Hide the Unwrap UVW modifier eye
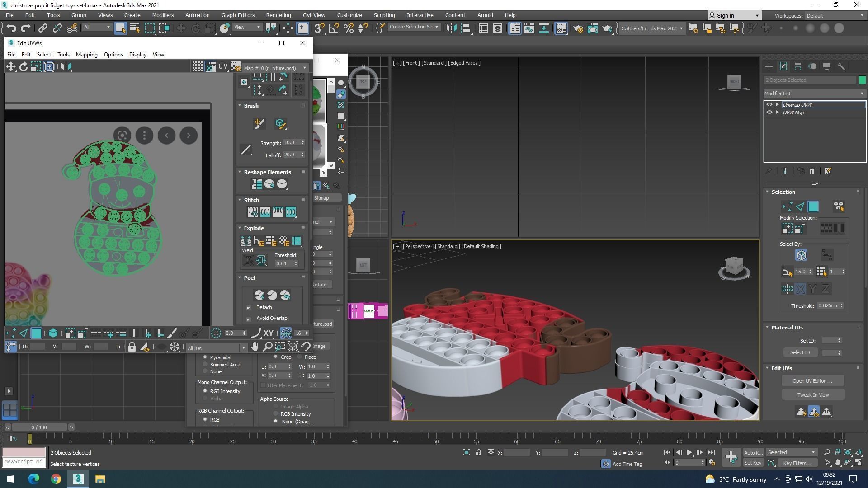The height and width of the screenshot is (488, 868). click(769, 104)
